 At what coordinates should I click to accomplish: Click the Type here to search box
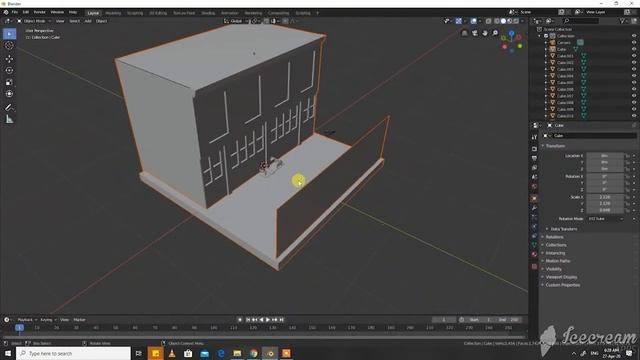[74, 353]
